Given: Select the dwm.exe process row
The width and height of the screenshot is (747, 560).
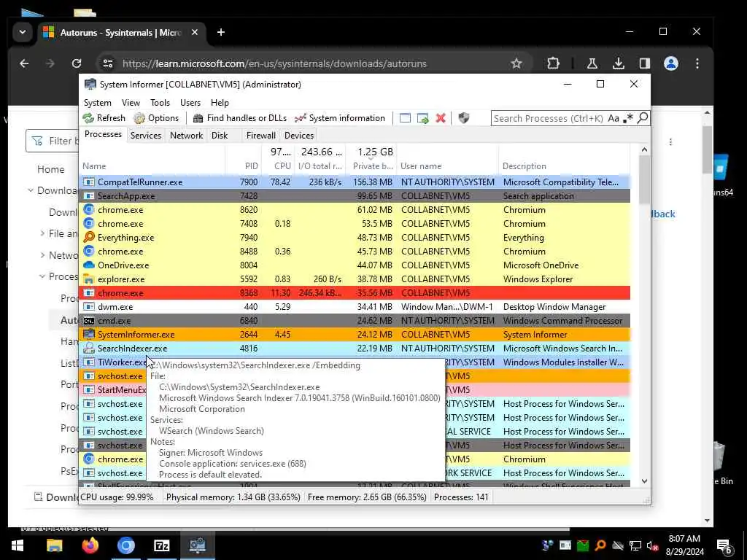Looking at the screenshot, I should [x=355, y=307].
